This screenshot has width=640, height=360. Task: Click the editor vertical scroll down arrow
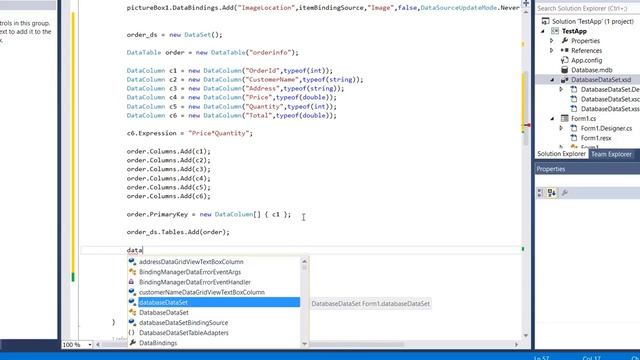(526, 336)
